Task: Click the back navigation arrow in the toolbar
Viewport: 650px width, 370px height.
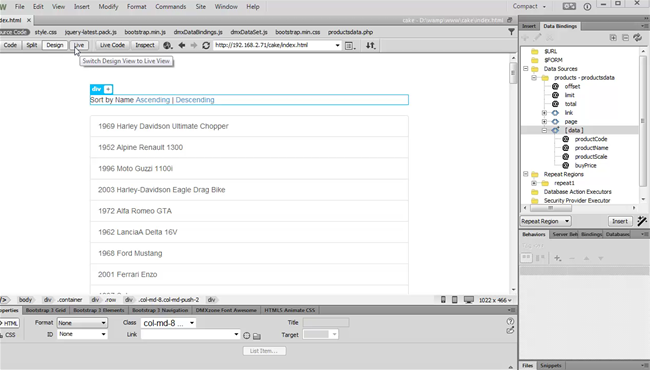Action: tap(182, 46)
